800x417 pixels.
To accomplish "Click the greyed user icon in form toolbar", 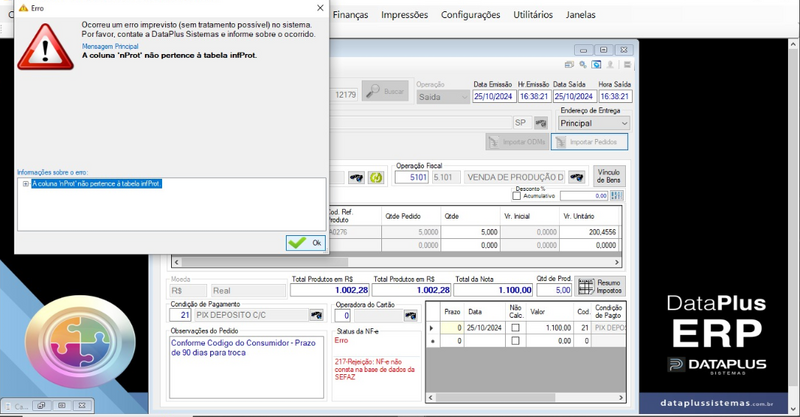I will point(610,65).
